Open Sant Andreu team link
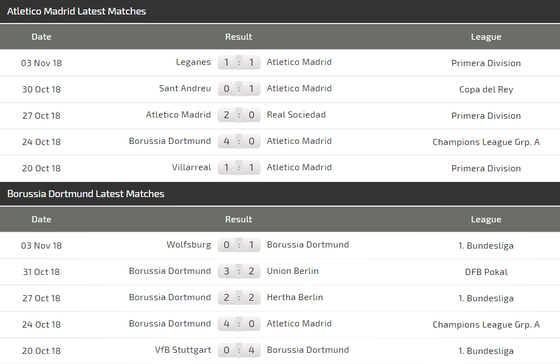The width and height of the screenshot is (560, 364). [x=185, y=88]
